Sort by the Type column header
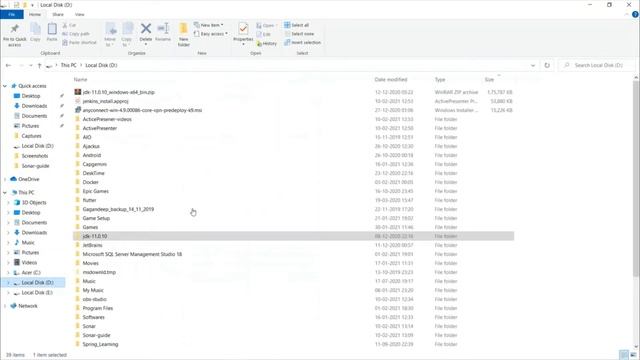Screen dimensions: 640x360 coord(440,80)
